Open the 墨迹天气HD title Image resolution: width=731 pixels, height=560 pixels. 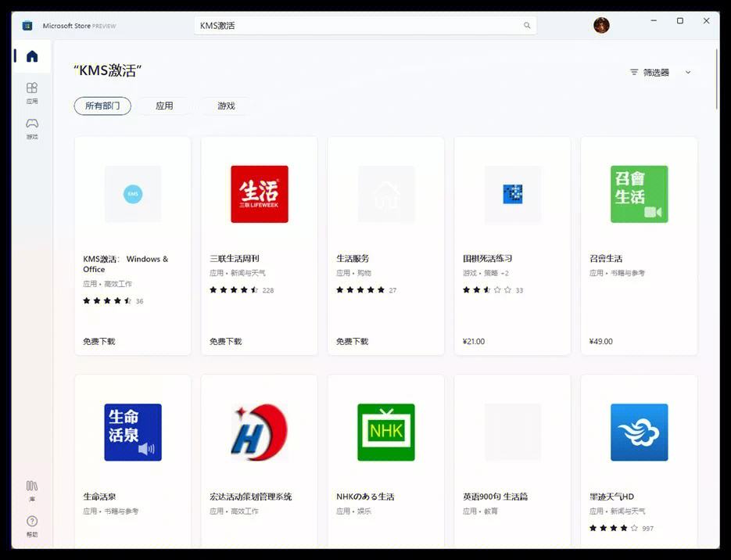611,497
